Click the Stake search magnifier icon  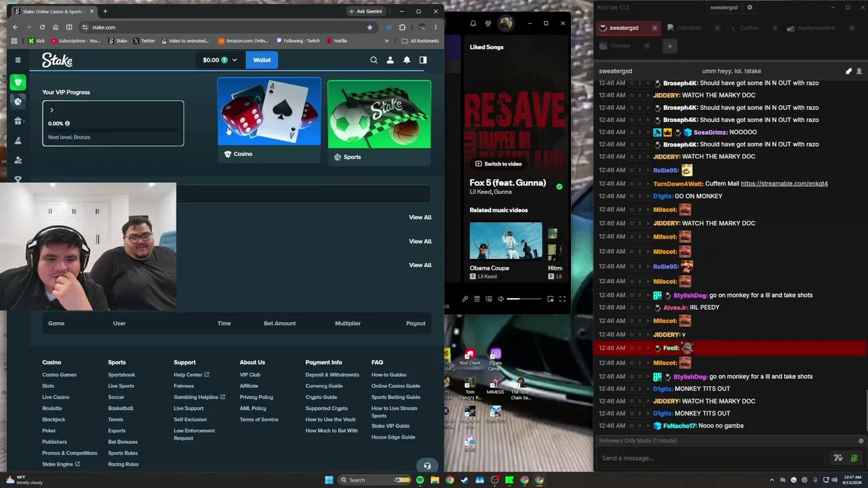[374, 60]
